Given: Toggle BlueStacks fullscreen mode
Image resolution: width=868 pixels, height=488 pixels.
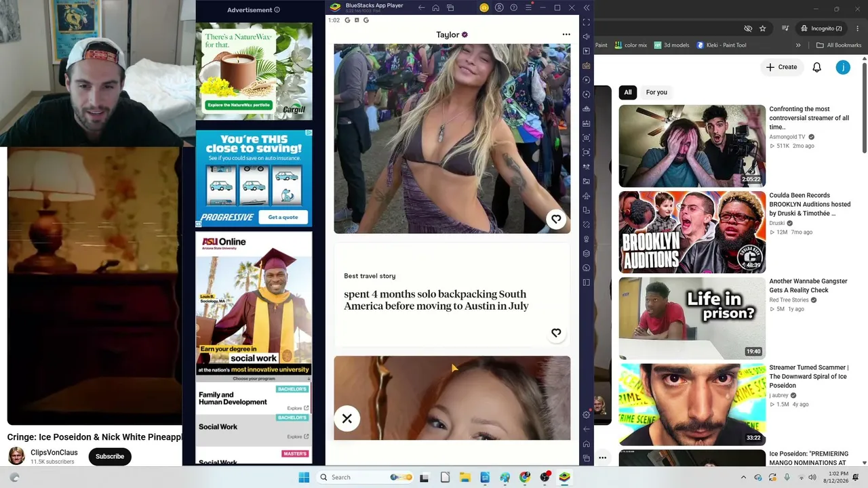Looking at the screenshot, I should [x=587, y=22].
